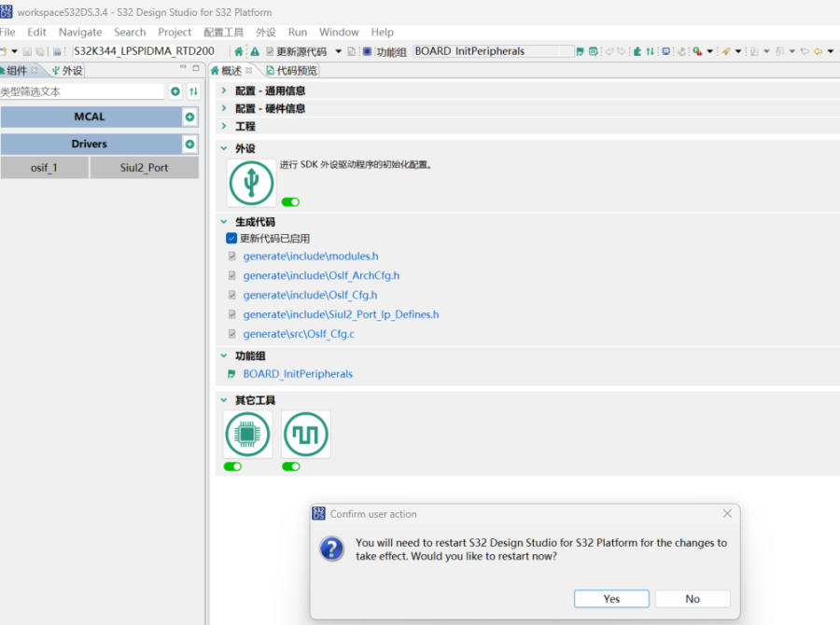Click the code preview icon beside 功能组 label
The image size is (840, 625).
pyautogui.click(x=352, y=51)
